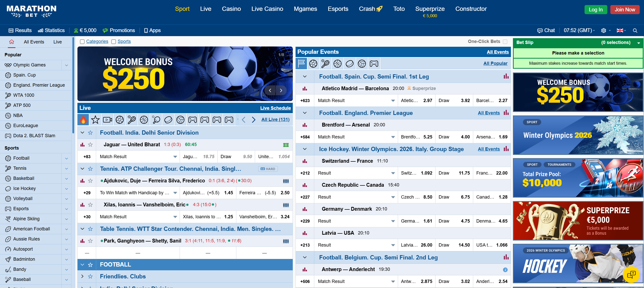Enable the Categories checkbox
644x288 pixels.
(82, 42)
